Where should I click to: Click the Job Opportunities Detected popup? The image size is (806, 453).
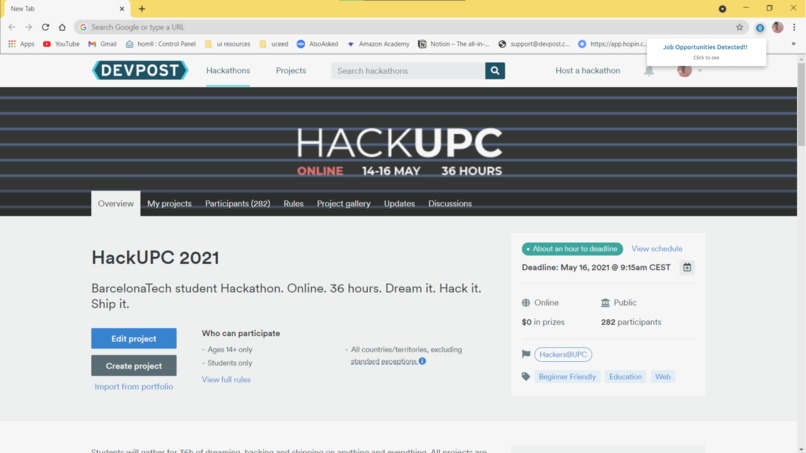tap(706, 51)
